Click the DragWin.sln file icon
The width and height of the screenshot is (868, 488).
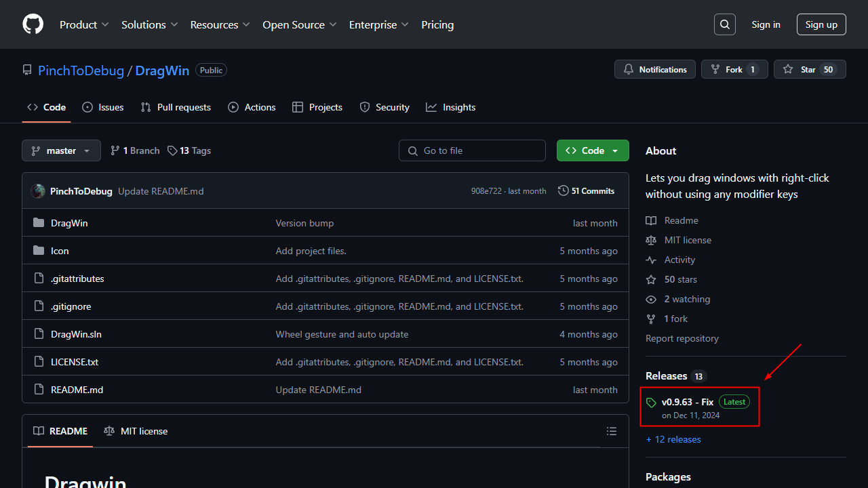(39, 333)
